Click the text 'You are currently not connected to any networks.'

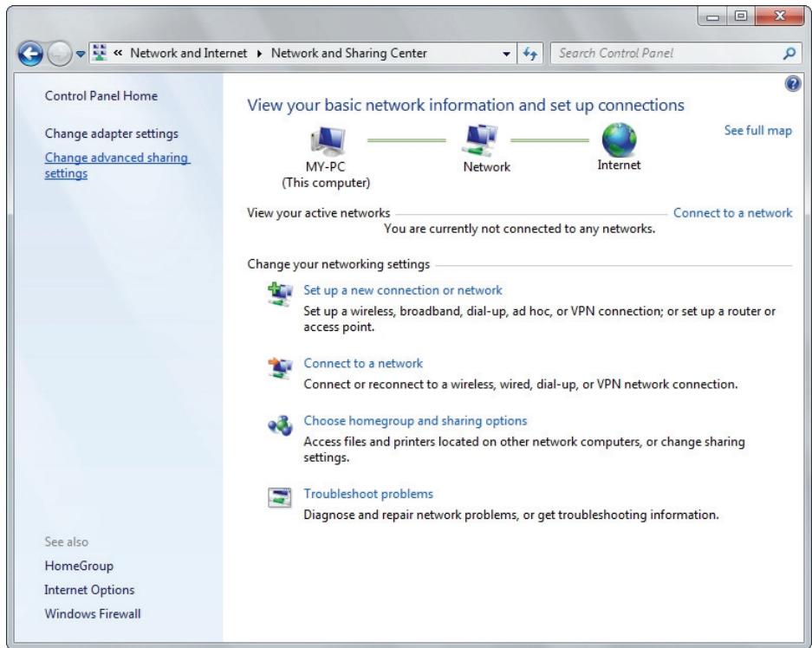[x=519, y=229]
